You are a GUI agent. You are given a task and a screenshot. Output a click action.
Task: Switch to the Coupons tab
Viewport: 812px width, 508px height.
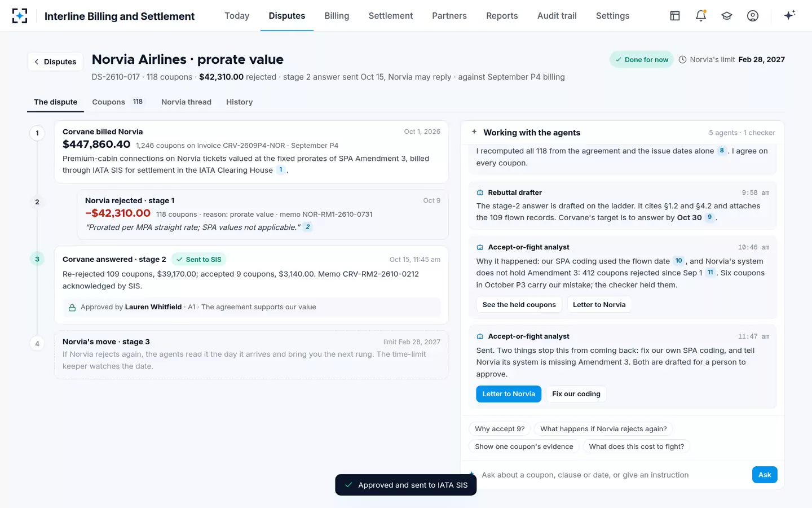pos(118,102)
